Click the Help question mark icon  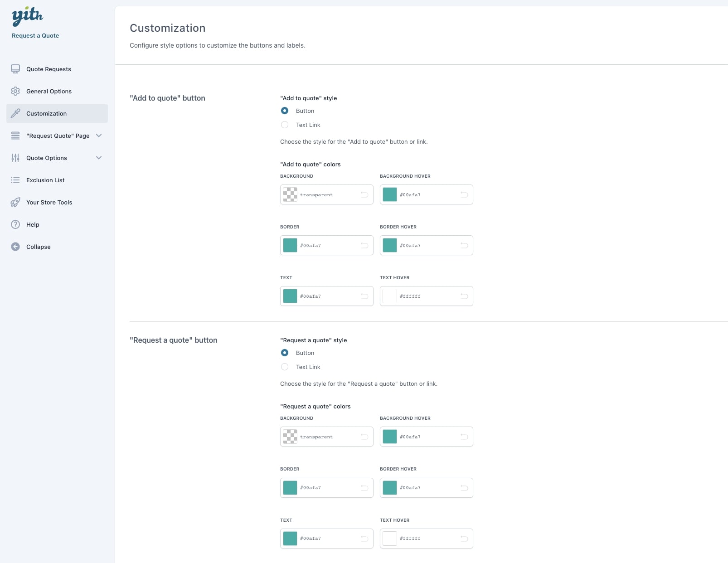click(15, 224)
